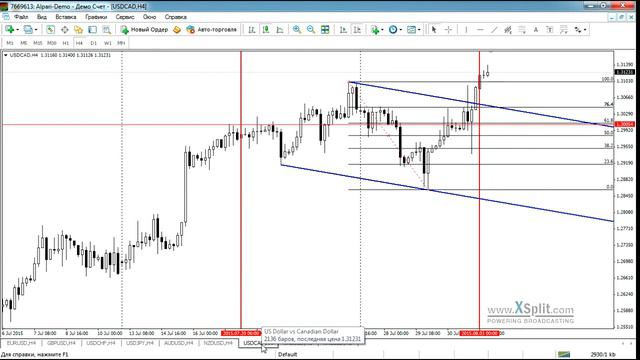Screen dimensions: 640x360
Task: Click the Indicators list icon
Action: [x=375, y=29]
